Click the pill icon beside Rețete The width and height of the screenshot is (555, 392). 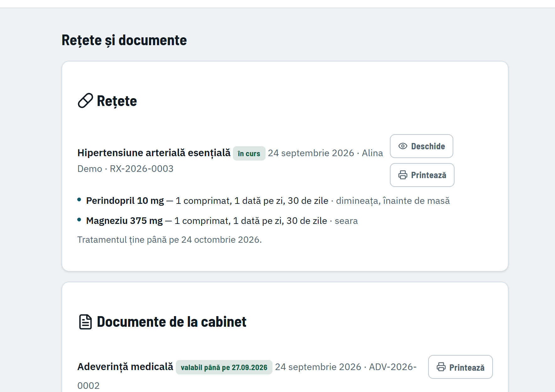[85, 101]
